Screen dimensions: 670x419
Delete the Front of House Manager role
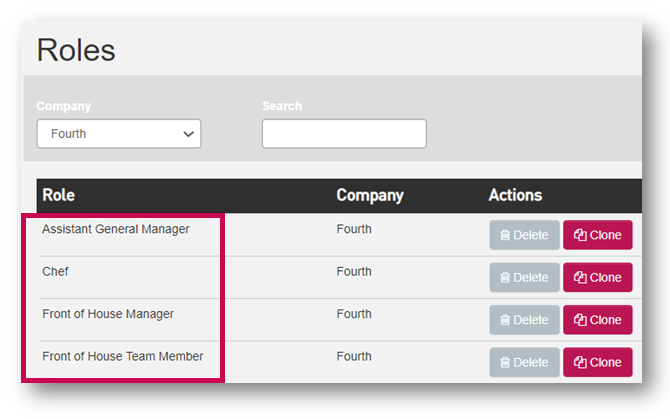coord(524,320)
